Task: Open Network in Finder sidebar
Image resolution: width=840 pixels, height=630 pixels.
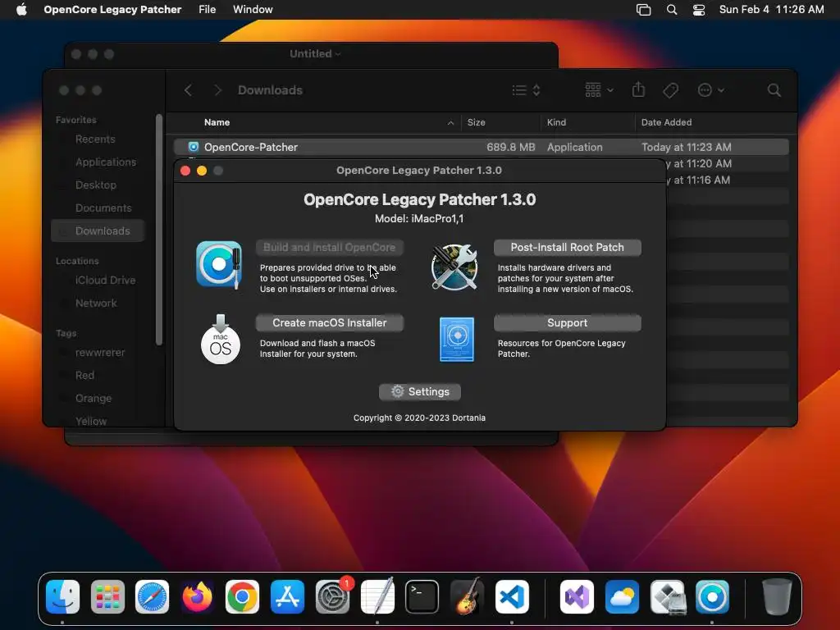Action: pyautogui.click(x=98, y=304)
